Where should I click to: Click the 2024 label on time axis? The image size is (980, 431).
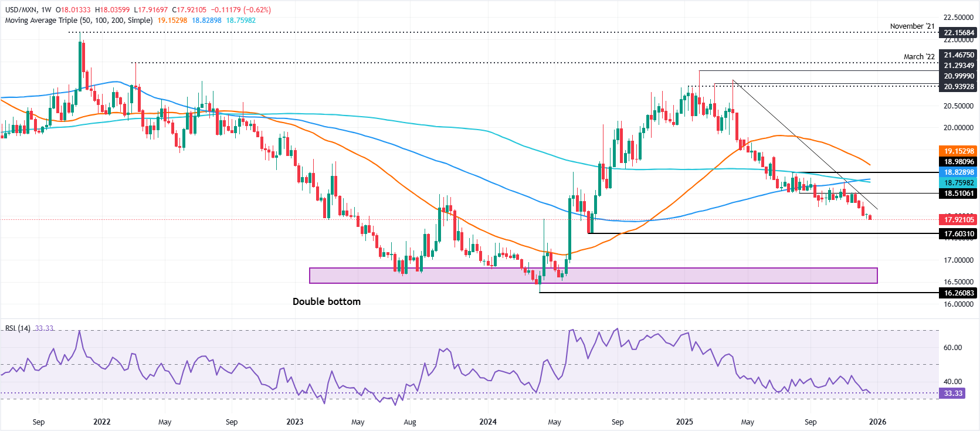pyautogui.click(x=488, y=422)
